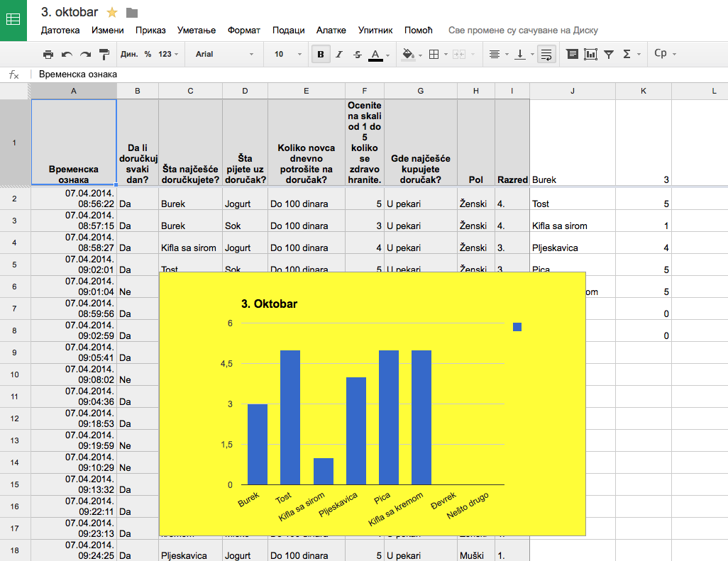The height and width of the screenshot is (561, 728).
Task: Open the Google Sheets home icon
Action: (13, 20)
